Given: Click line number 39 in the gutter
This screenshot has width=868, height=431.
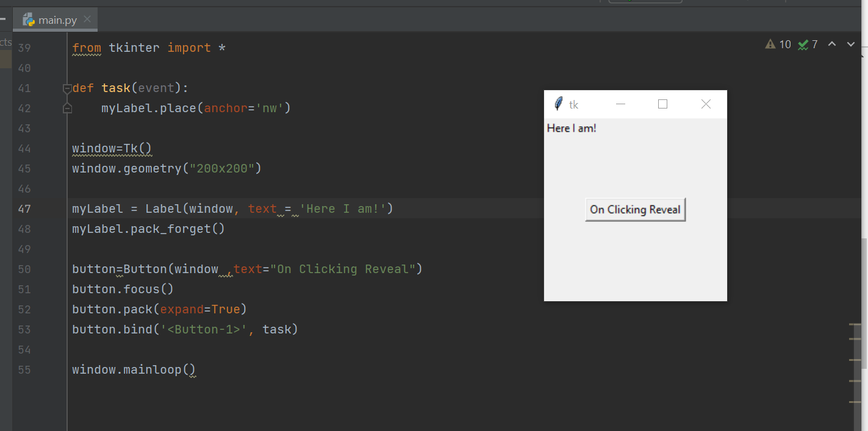Looking at the screenshot, I should pyautogui.click(x=24, y=48).
